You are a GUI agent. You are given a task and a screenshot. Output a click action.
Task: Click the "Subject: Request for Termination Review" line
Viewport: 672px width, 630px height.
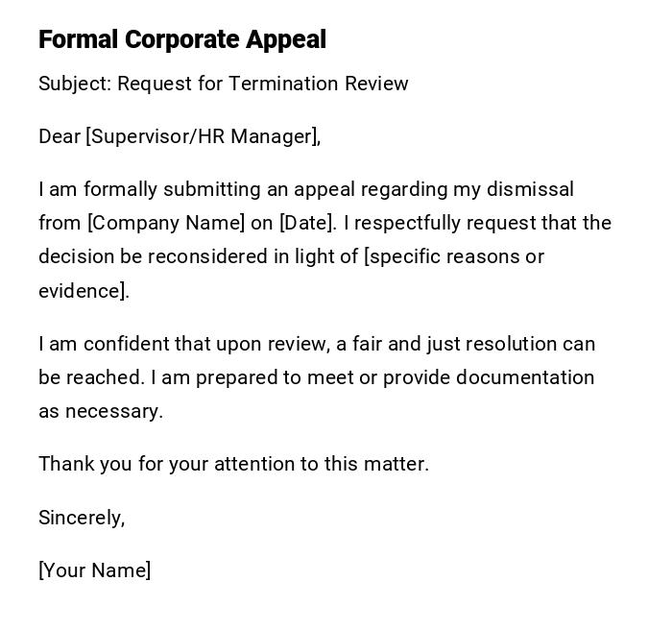(224, 84)
